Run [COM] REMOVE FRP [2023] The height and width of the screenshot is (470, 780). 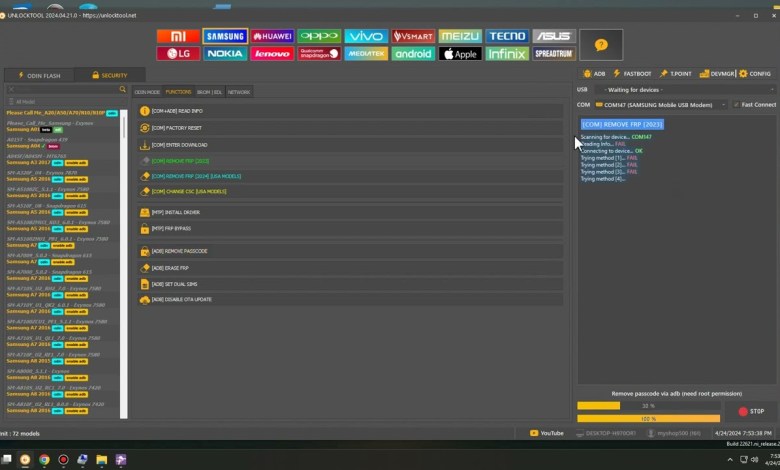click(x=350, y=161)
